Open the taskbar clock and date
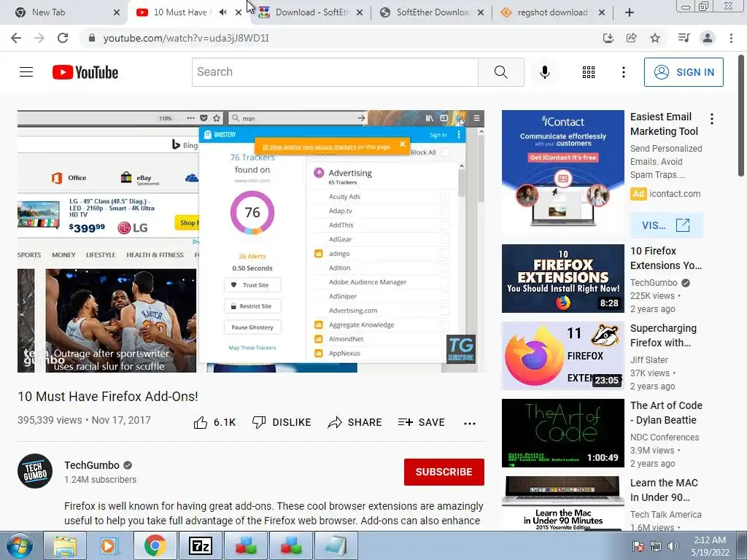747x560 pixels. pyautogui.click(x=710, y=546)
